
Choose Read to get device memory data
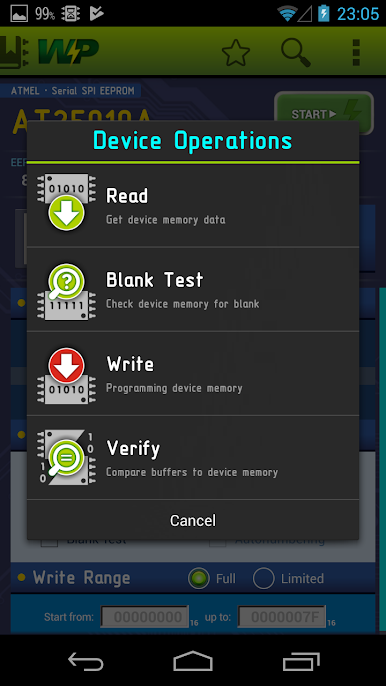193,205
